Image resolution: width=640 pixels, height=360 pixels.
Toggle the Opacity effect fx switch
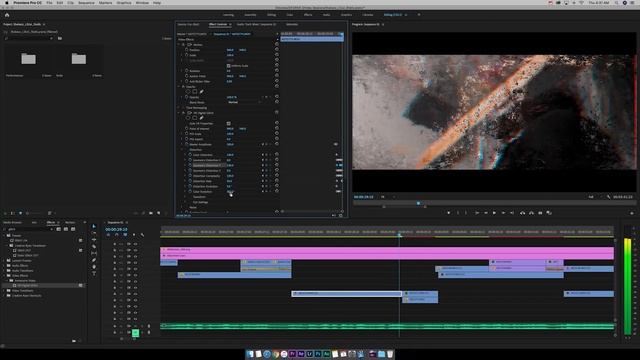point(183,87)
